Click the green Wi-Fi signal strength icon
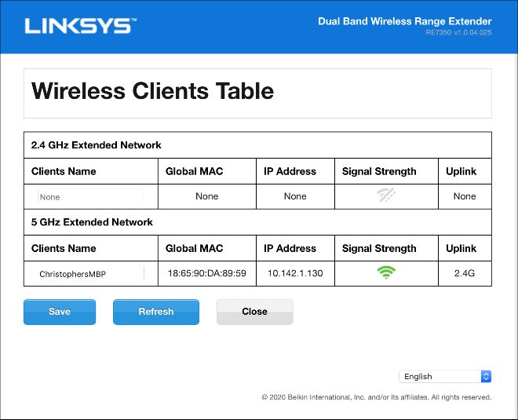Screen dimensions: 518x420 [386, 272]
